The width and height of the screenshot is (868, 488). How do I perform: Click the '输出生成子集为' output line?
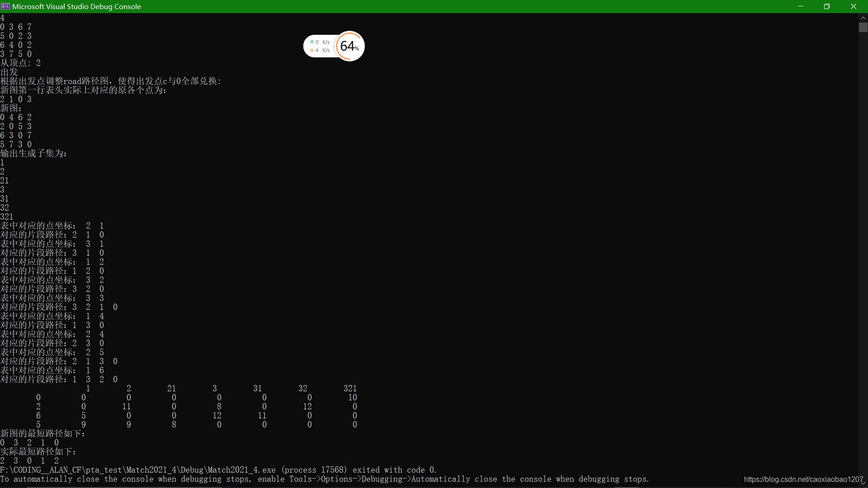point(34,154)
